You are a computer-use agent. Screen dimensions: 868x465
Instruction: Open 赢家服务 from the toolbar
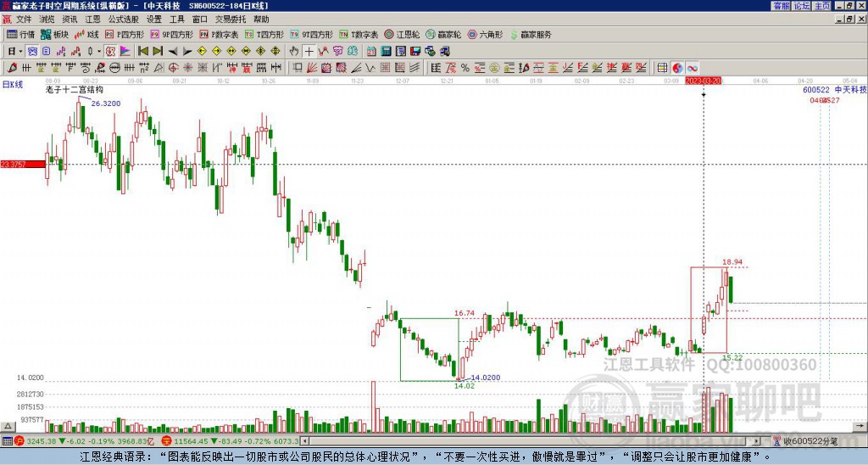pyautogui.click(x=531, y=34)
